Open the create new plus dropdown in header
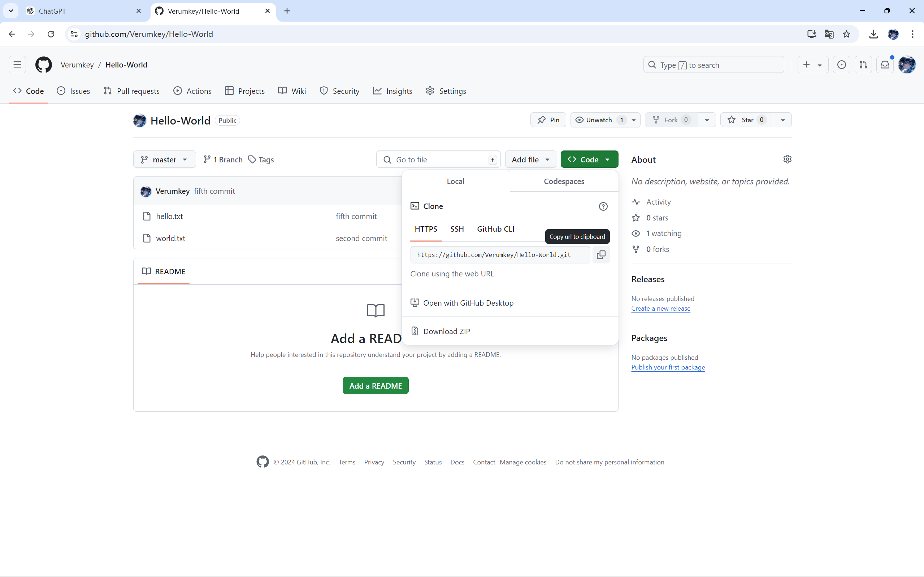The height and width of the screenshot is (577, 924). click(812, 65)
